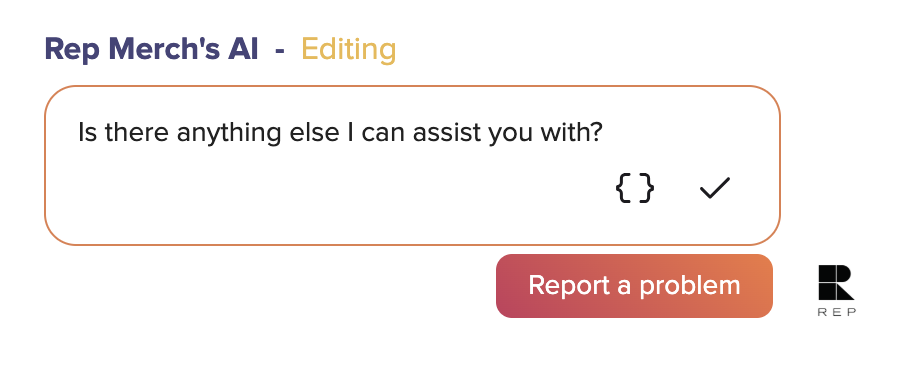Viewport: 908px width, 370px height.
Task: Click empty space below the message text
Action: tap(290, 191)
